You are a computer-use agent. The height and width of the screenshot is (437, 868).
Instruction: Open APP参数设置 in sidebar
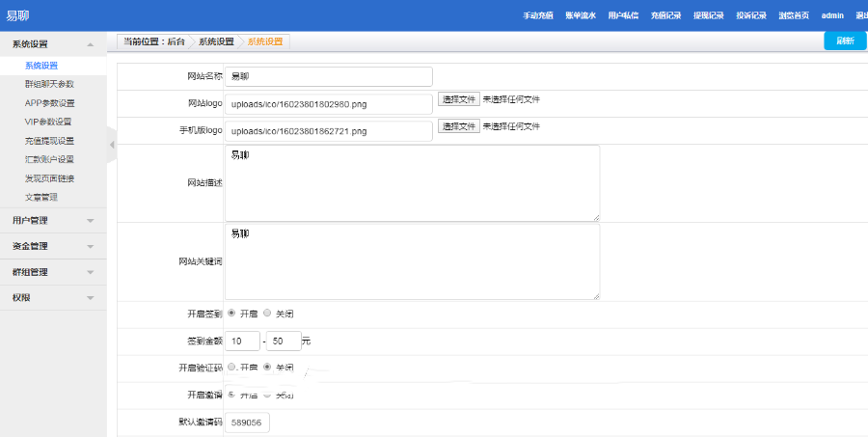(x=50, y=103)
